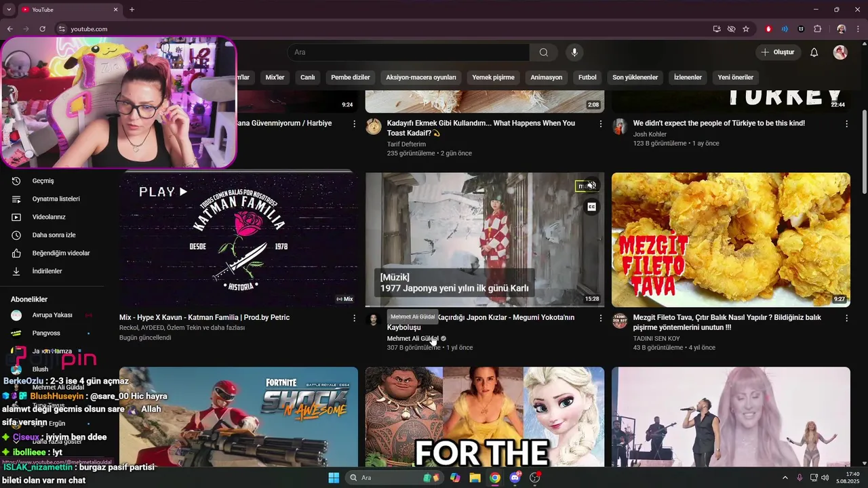This screenshot has height=488, width=868.
Task: Open YouTube account avatar menu
Action: [x=840, y=52]
